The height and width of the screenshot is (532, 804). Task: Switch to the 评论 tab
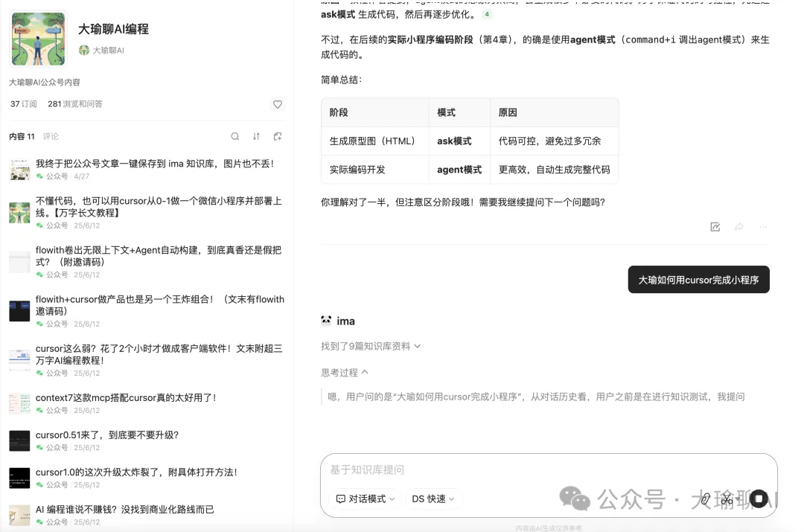51,136
